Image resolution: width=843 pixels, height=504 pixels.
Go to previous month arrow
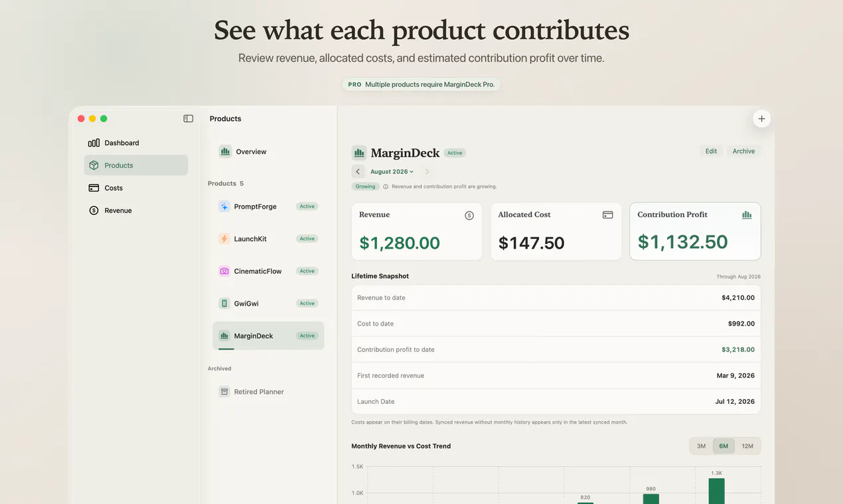click(x=358, y=172)
